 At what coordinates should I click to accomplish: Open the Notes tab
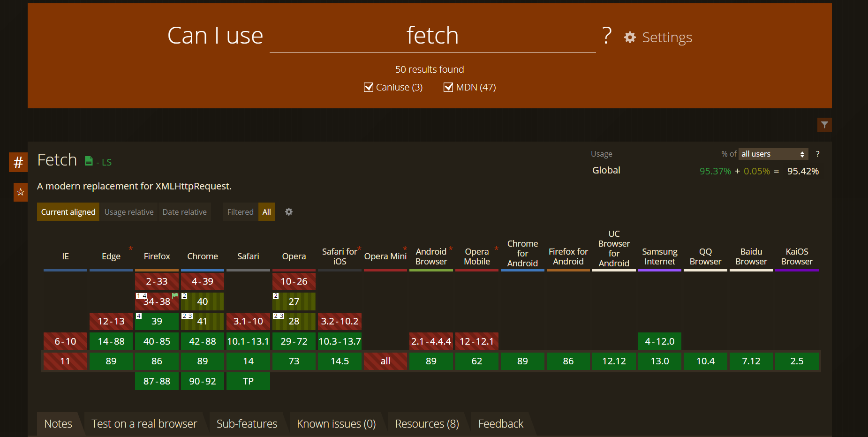[58, 424]
